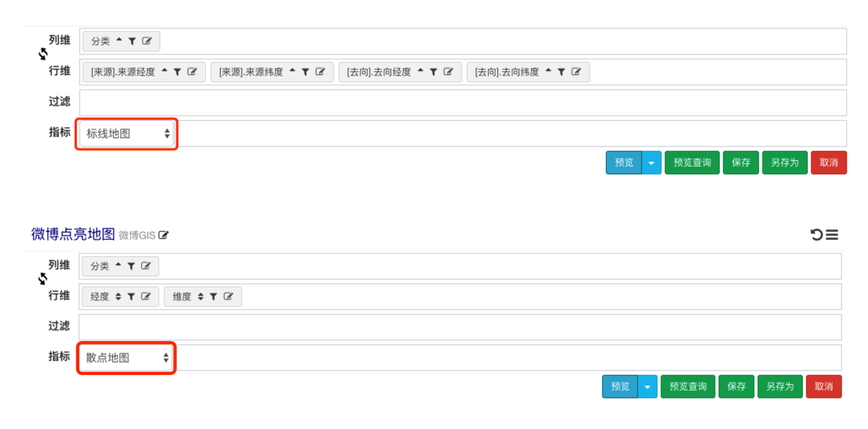
Task: Click filter icon on [来源].来源纬度 tag
Action: coord(306,72)
